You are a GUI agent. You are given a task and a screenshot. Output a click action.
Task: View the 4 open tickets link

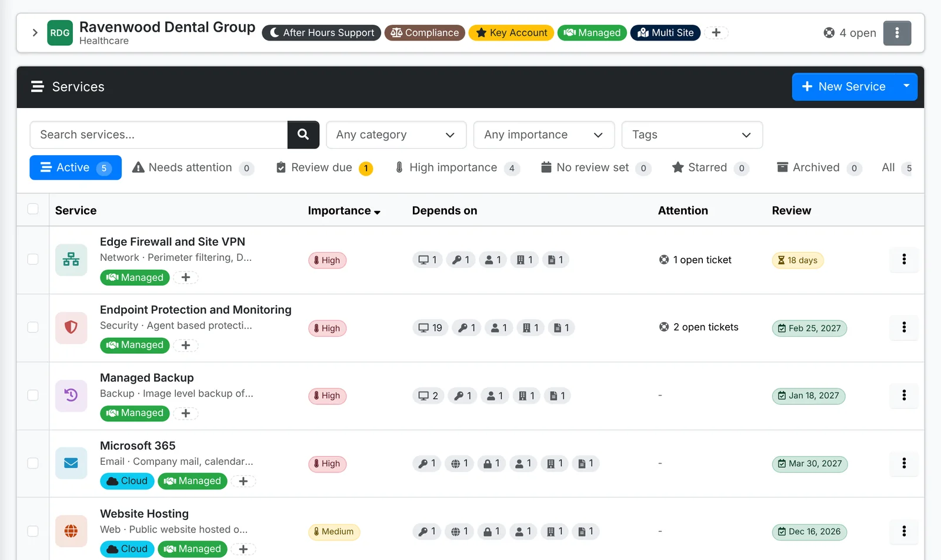tap(850, 33)
